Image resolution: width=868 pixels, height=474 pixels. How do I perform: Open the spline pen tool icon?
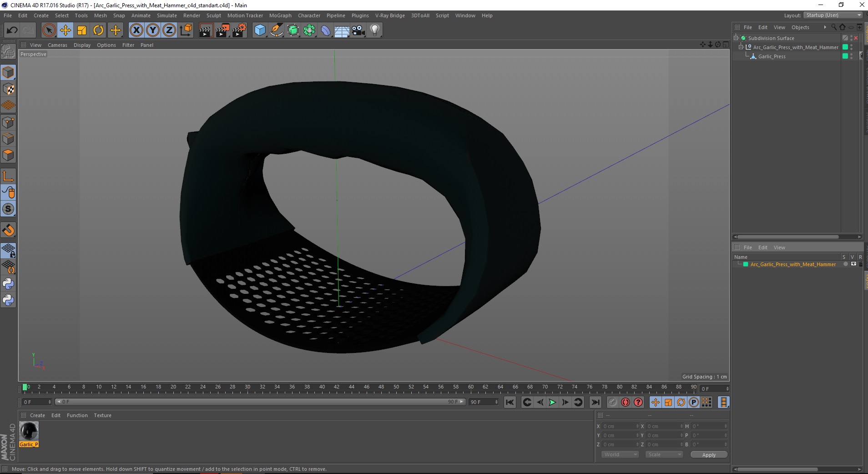click(x=276, y=30)
